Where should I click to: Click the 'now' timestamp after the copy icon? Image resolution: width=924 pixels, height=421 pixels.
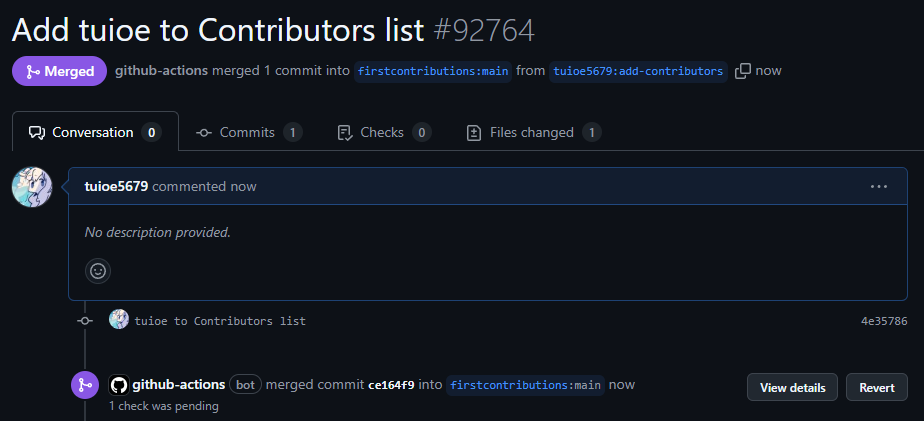tap(768, 71)
